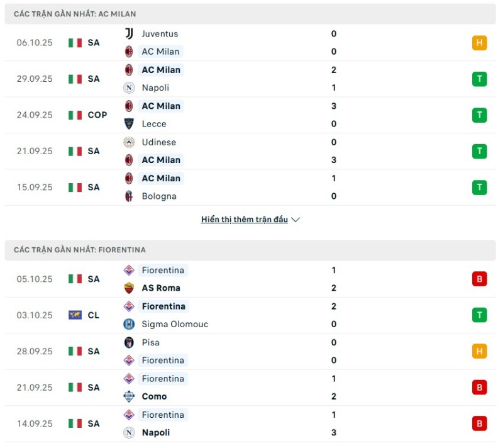Click the red B loss badge on the Napoli match
Screen dimensions: 503x448
tap(479, 423)
